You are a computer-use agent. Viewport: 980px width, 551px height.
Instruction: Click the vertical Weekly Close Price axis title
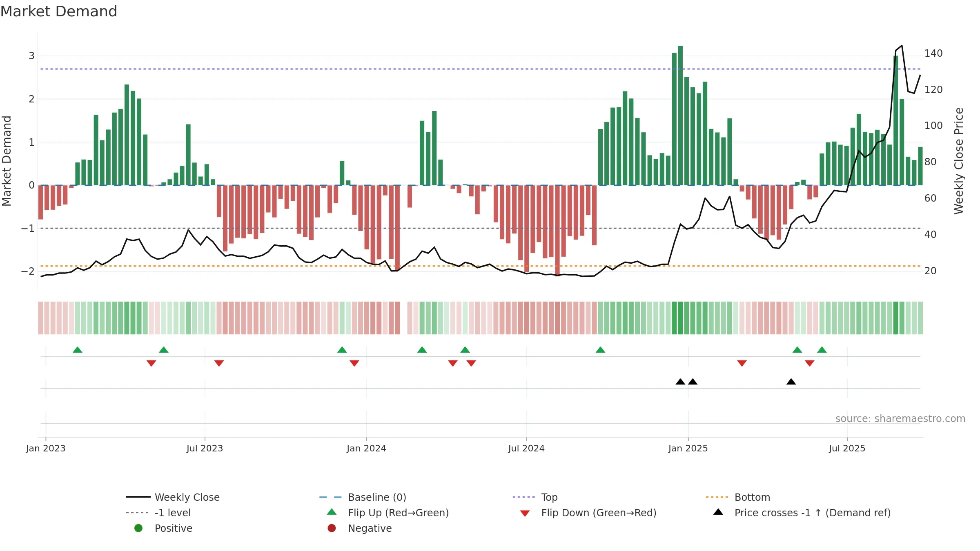pos(959,161)
